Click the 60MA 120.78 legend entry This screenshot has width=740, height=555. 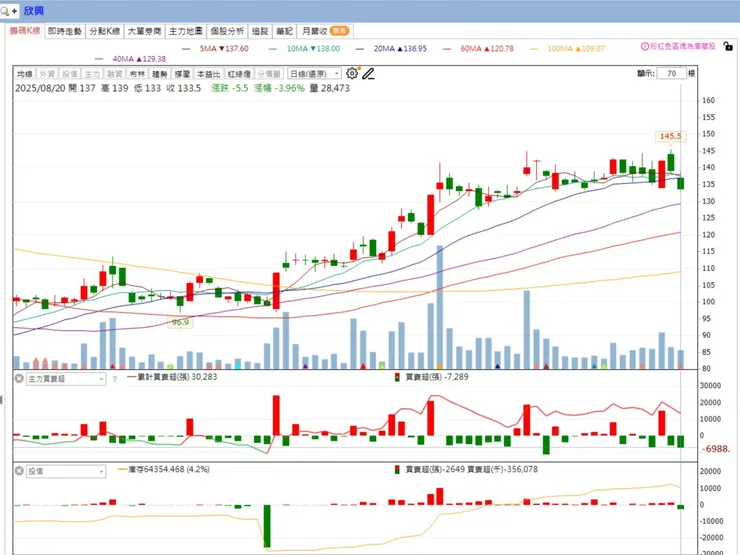coord(479,49)
